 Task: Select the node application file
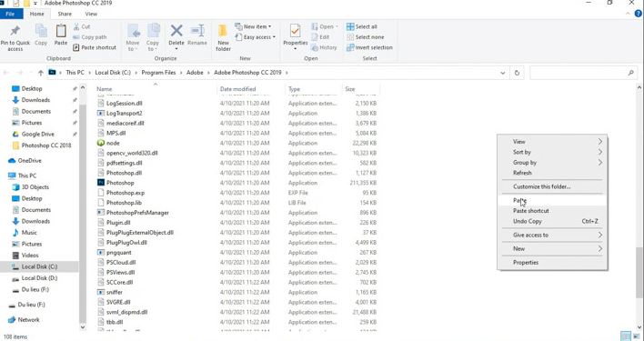coord(113,143)
